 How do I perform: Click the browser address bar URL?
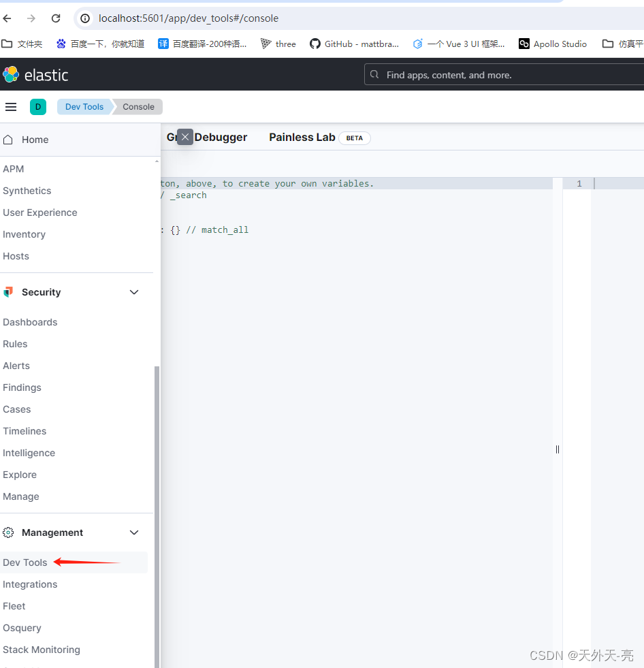[x=189, y=18]
